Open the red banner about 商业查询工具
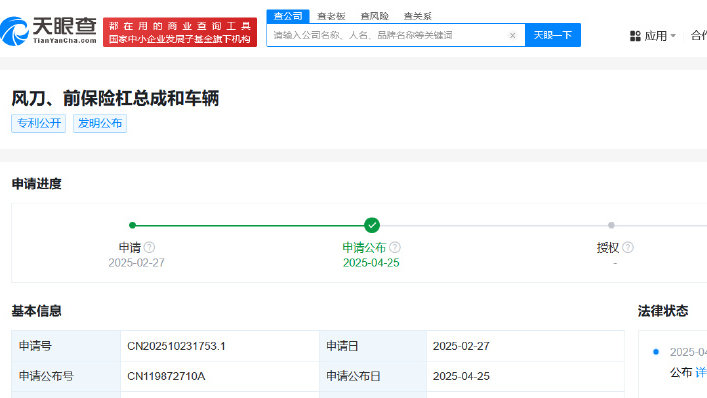This screenshot has width=707, height=398. 180,32
